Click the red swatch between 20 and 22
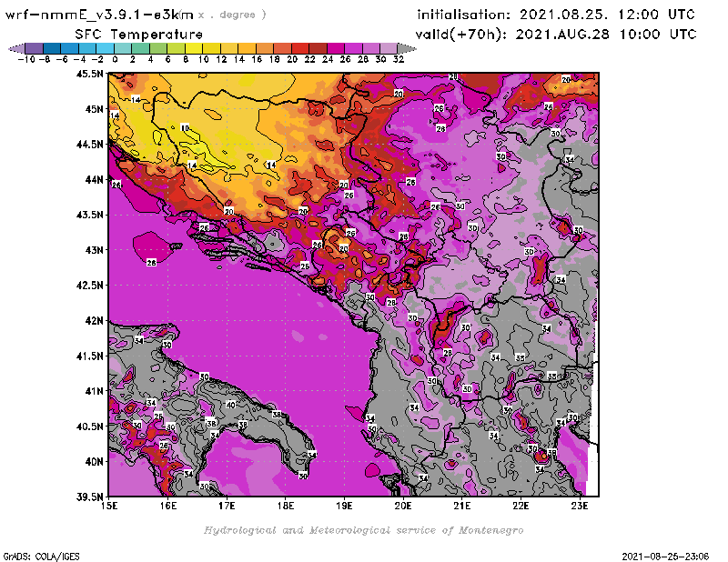Viewport: 728px width, 562px height. coord(300,48)
